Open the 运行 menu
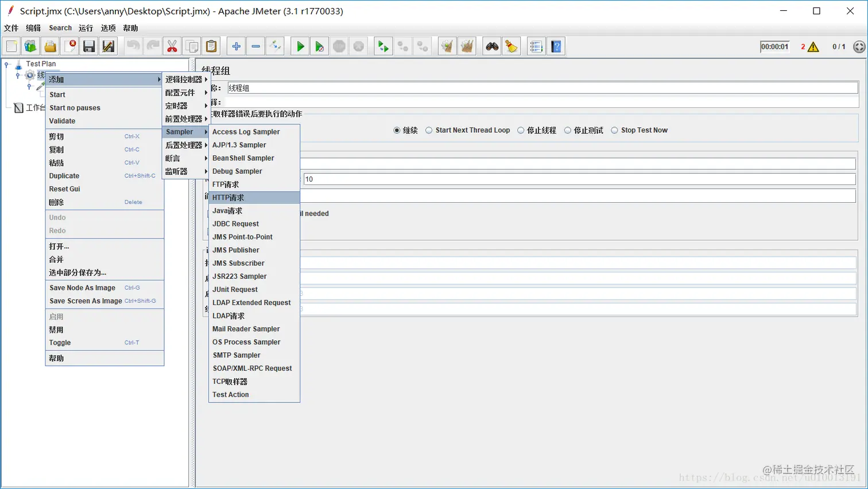The image size is (868, 489). 86,28
